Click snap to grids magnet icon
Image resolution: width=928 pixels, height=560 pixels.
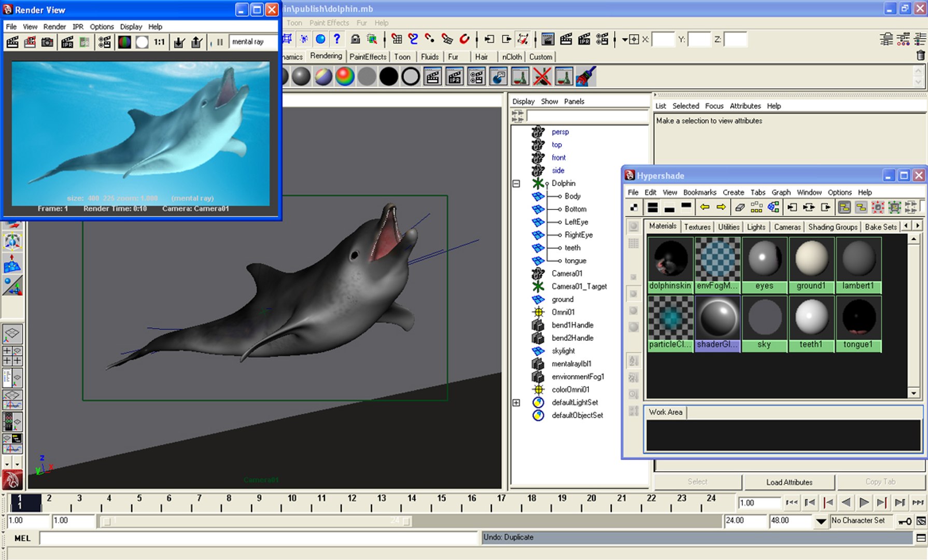(397, 39)
